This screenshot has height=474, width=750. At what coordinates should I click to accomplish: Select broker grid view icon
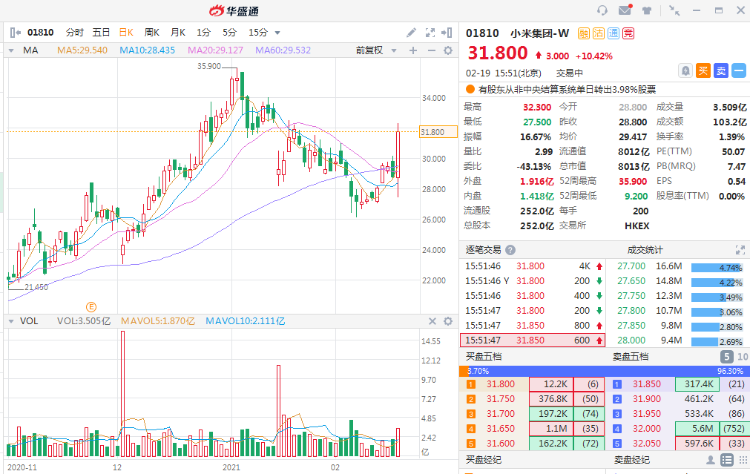click(743, 460)
